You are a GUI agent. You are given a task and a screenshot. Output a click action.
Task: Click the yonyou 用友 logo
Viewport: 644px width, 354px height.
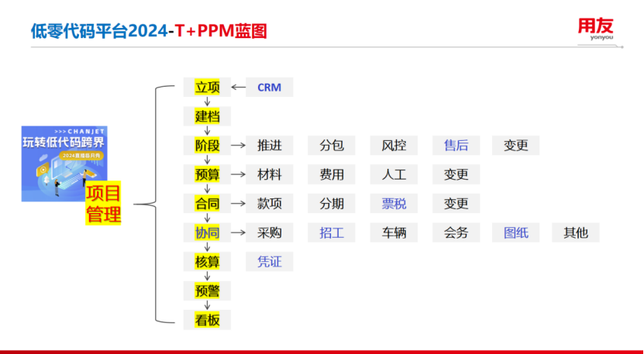(595, 29)
